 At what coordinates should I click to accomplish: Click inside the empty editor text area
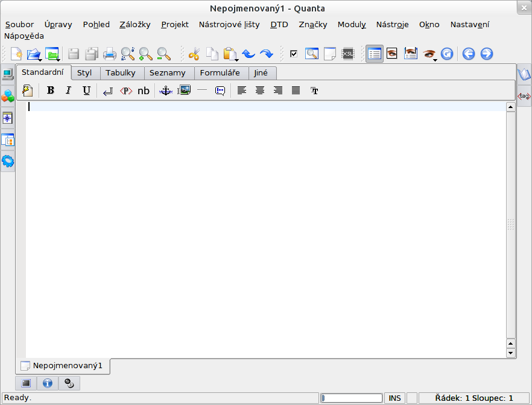tap(265, 229)
